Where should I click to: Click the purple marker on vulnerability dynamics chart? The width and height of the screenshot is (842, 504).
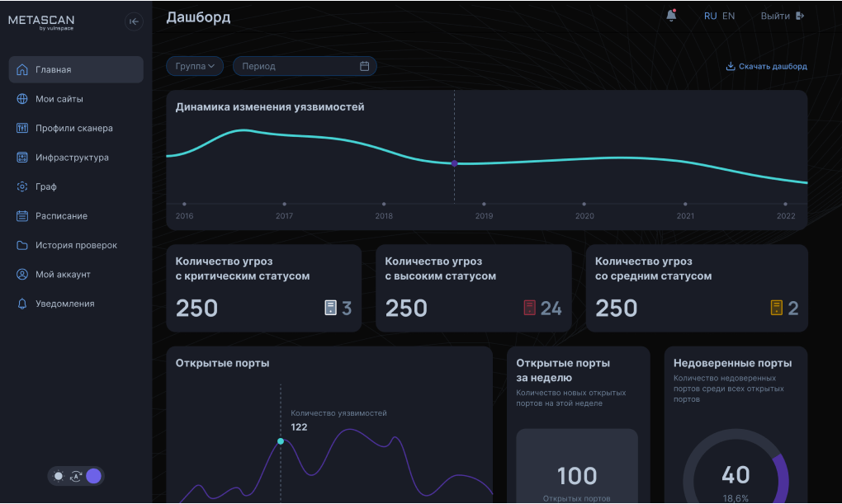pos(454,163)
